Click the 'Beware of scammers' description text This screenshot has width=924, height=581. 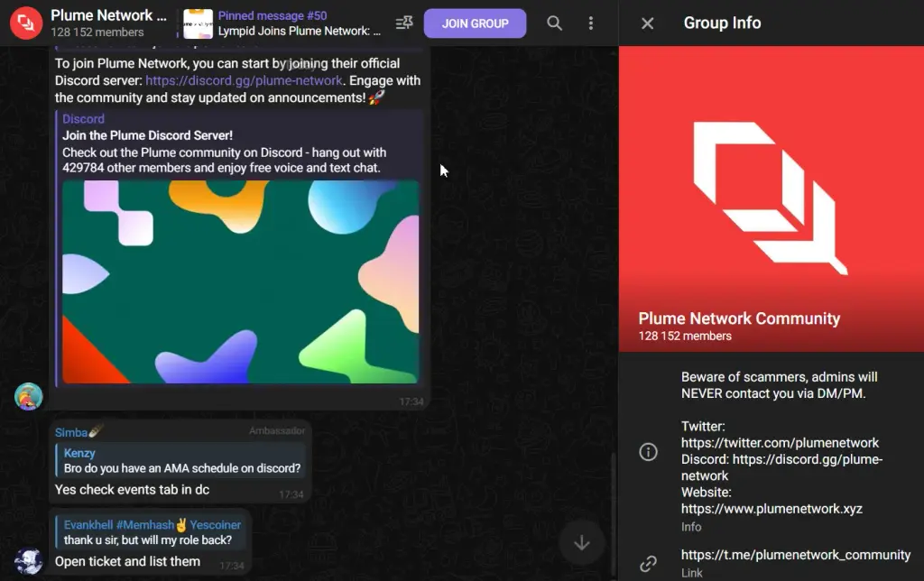(779, 385)
